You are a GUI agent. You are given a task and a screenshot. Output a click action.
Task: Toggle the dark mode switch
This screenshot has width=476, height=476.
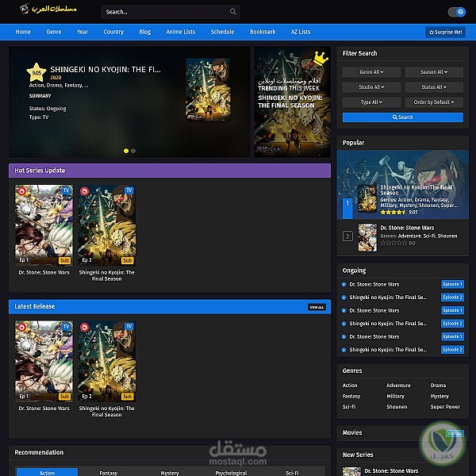[457, 12]
